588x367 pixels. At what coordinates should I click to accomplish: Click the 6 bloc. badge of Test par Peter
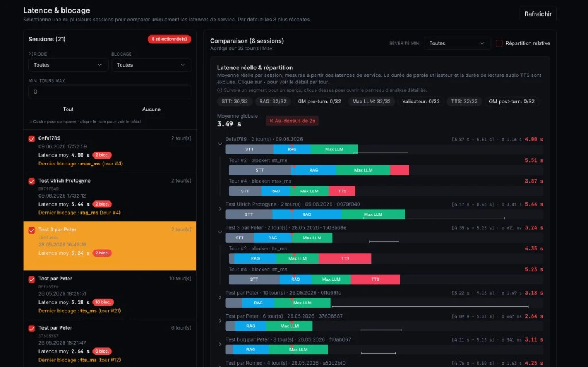point(102,351)
